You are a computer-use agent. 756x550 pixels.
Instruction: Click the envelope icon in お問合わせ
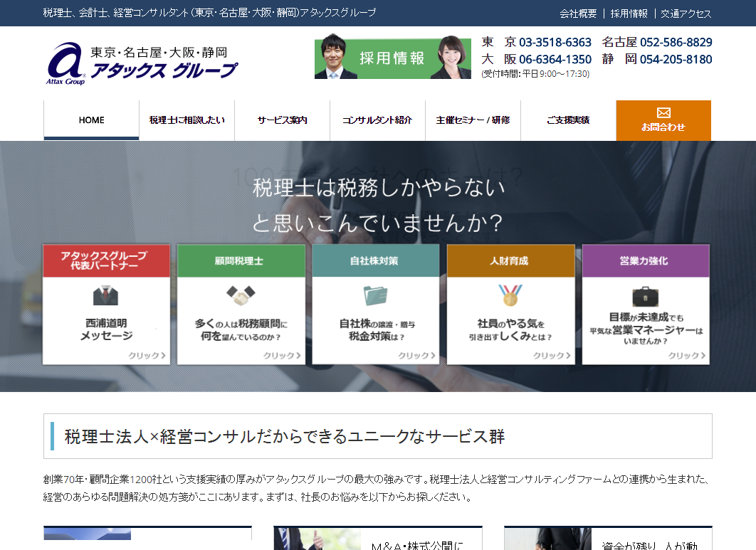coord(663,113)
